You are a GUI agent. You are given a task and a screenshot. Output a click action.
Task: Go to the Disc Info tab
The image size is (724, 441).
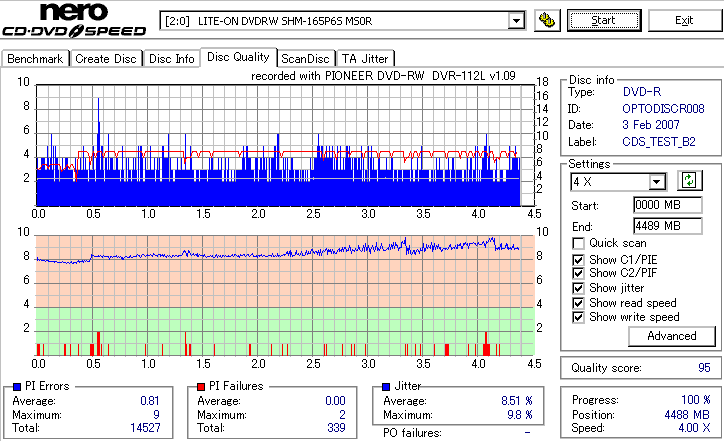pos(171,59)
